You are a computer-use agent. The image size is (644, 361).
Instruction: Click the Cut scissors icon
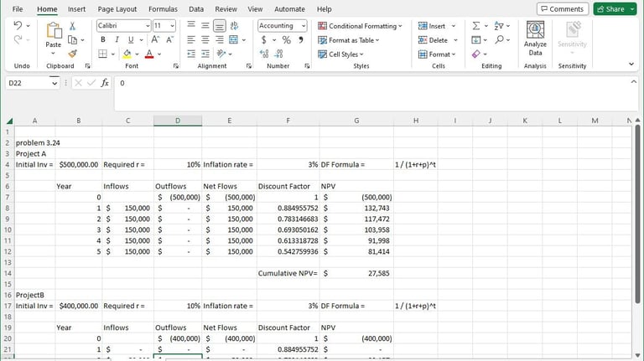(72, 26)
